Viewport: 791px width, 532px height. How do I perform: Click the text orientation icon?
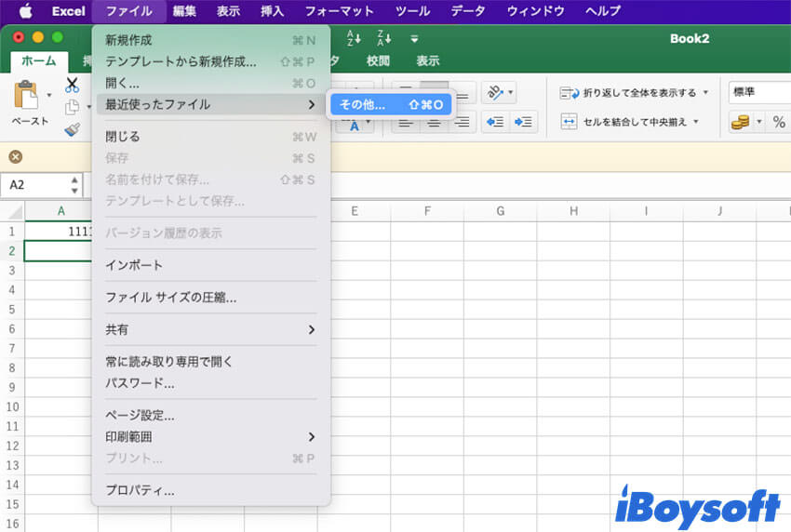coord(494,92)
